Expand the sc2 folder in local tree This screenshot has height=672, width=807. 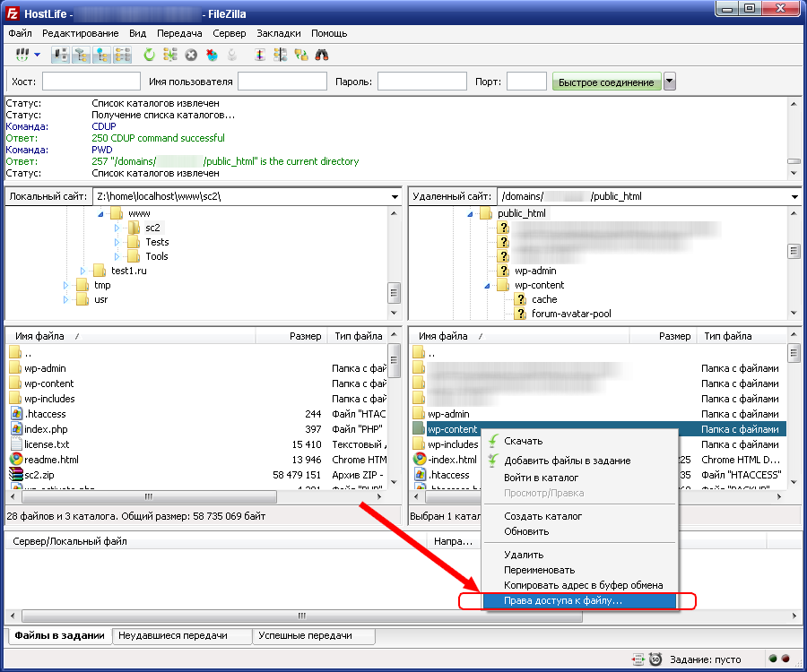(117, 228)
